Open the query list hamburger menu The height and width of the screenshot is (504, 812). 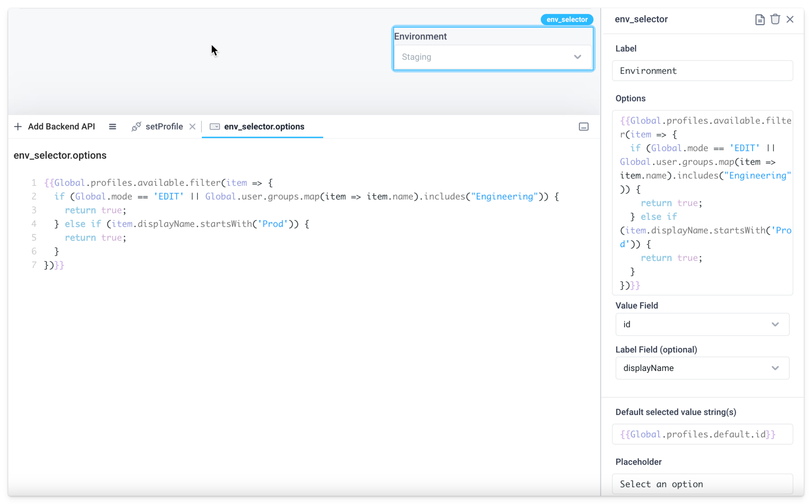point(112,126)
